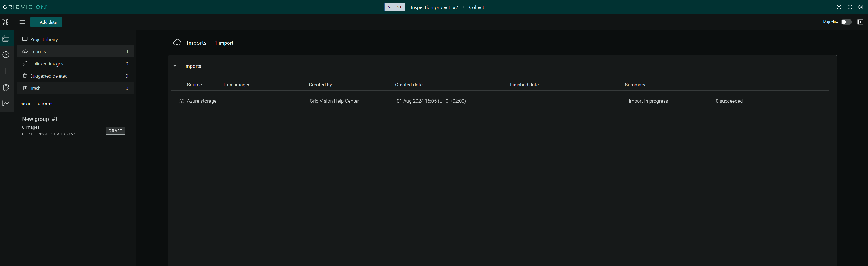Open the clipboard checklist sidebar icon
The image size is (868, 266).
[x=6, y=87]
